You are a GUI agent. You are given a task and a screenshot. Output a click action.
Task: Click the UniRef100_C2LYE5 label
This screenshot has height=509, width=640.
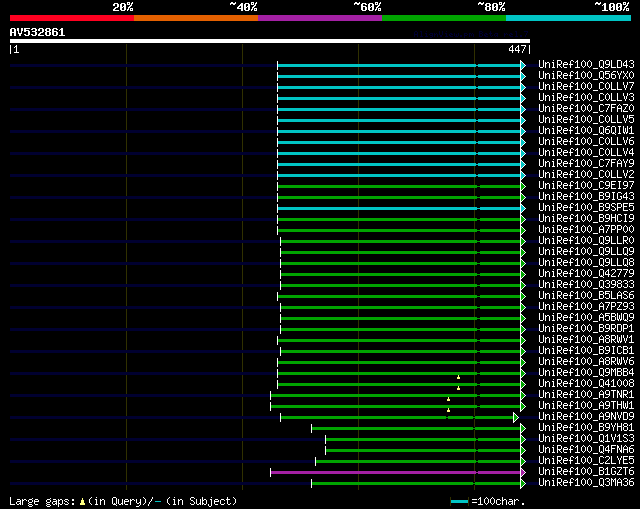click(586, 461)
